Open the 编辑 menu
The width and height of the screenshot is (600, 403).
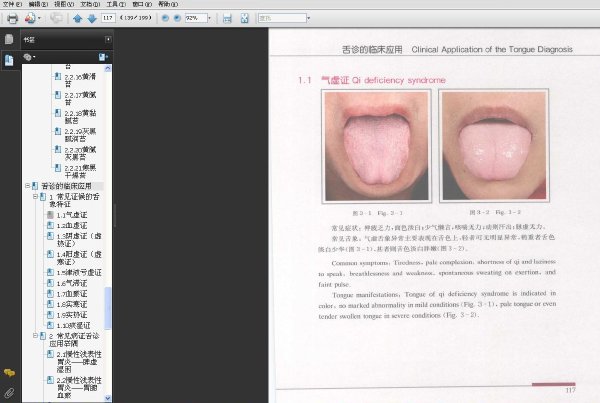coord(38,4)
